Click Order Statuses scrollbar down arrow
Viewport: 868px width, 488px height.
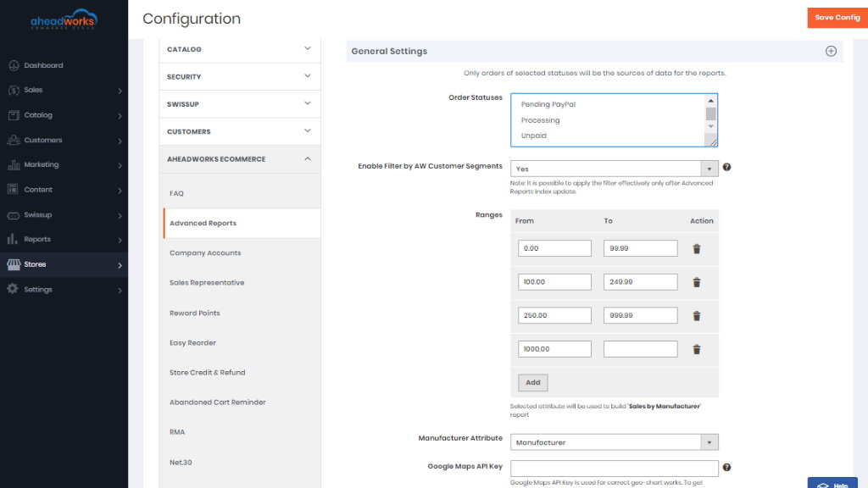710,127
